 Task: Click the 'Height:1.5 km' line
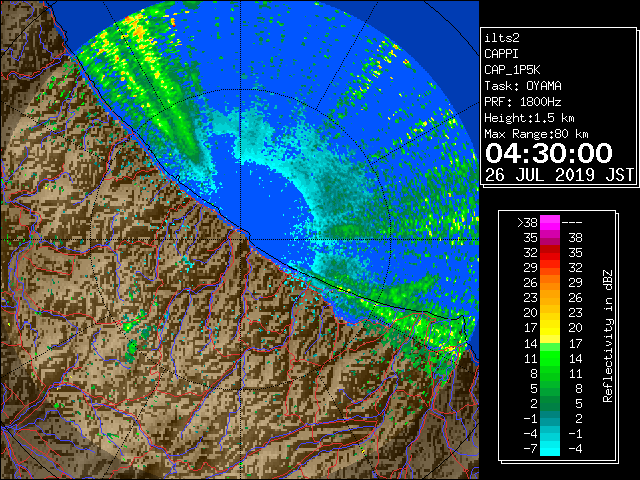[x=529, y=118]
